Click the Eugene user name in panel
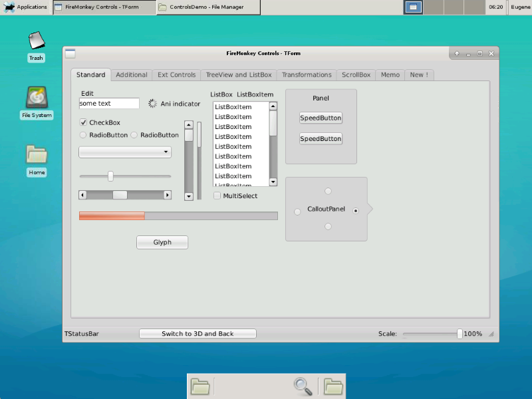The height and width of the screenshot is (399, 532). [521, 7]
